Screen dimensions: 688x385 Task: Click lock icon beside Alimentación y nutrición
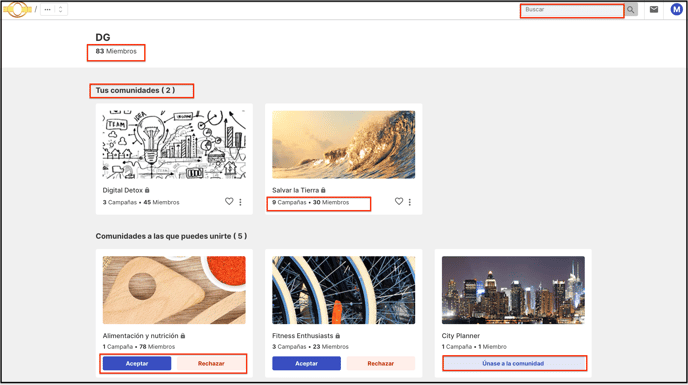coord(183,336)
